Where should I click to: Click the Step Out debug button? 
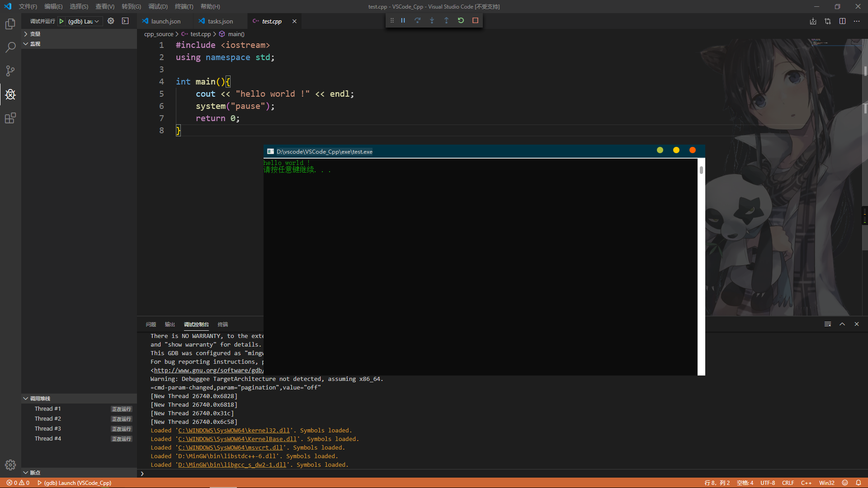[446, 20]
